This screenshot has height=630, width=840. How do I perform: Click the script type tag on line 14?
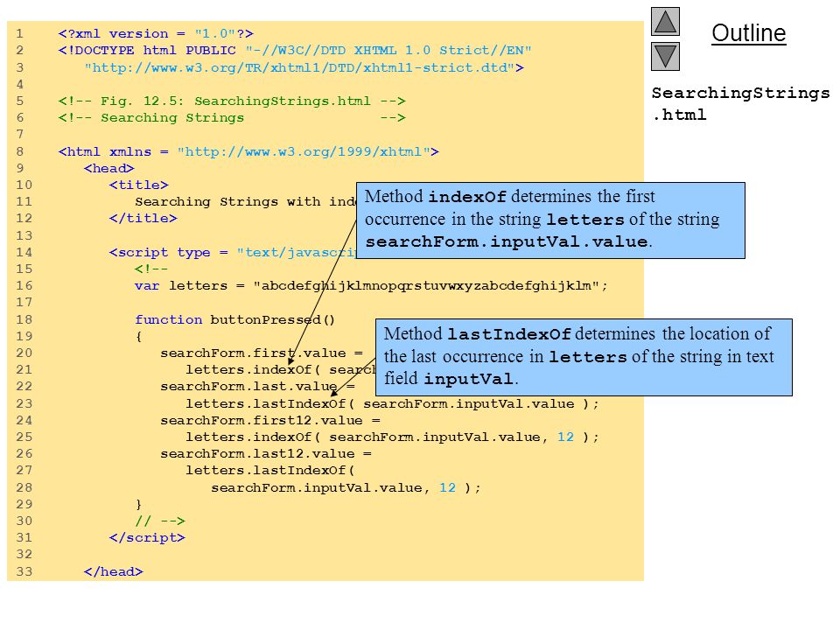233,252
